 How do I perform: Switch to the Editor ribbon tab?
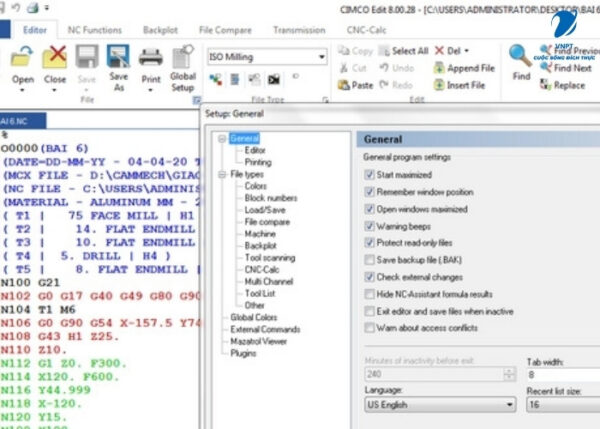[35, 30]
